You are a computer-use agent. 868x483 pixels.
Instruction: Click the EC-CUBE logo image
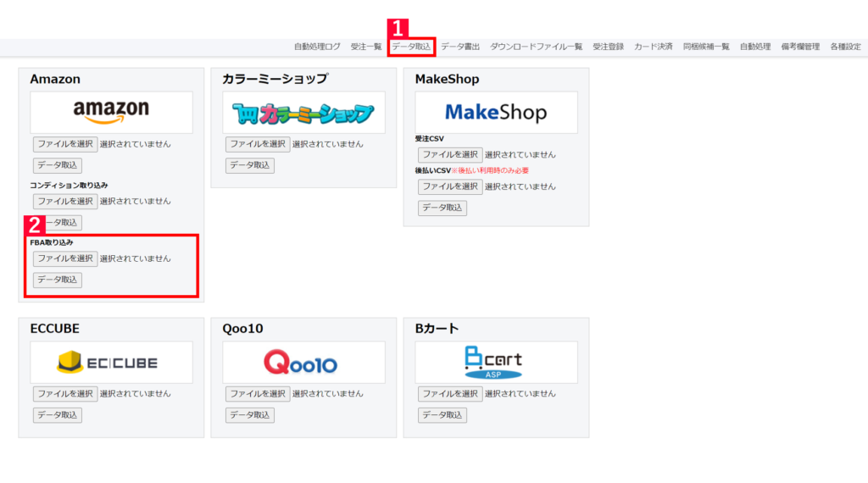pyautogui.click(x=111, y=363)
